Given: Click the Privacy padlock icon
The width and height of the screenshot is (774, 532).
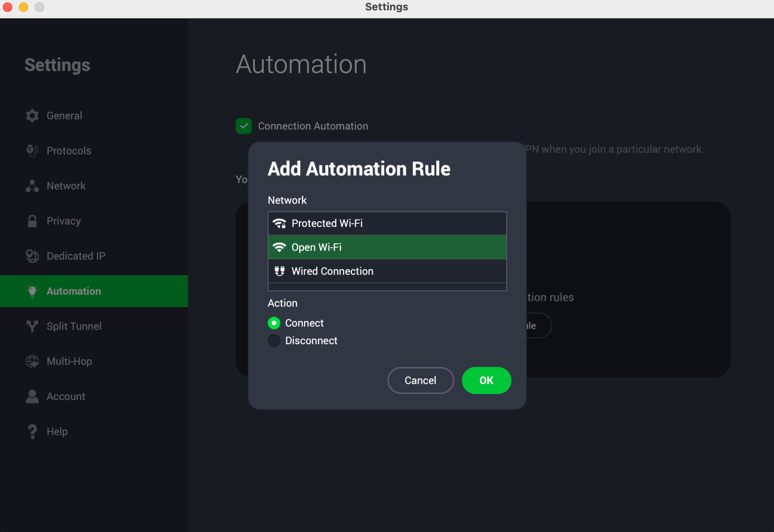Looking at the screenshot, I should click(x=32, y=221).
